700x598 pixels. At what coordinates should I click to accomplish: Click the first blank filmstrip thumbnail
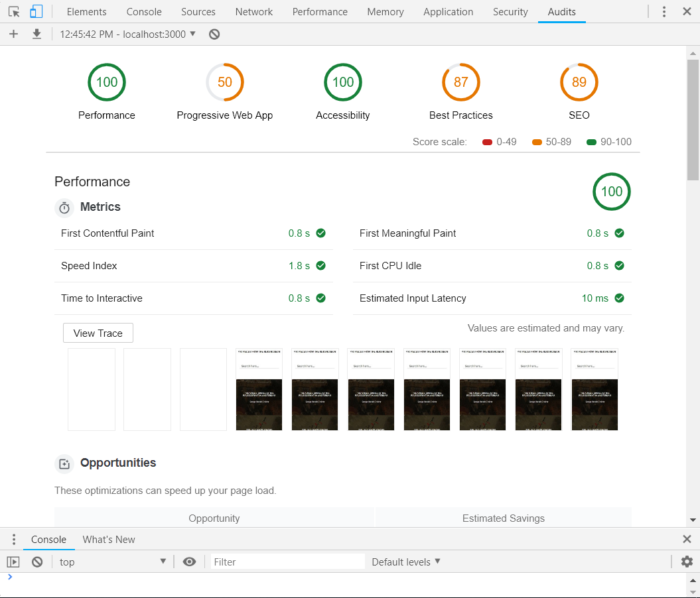pyautogui.click(x=92, y=389)
